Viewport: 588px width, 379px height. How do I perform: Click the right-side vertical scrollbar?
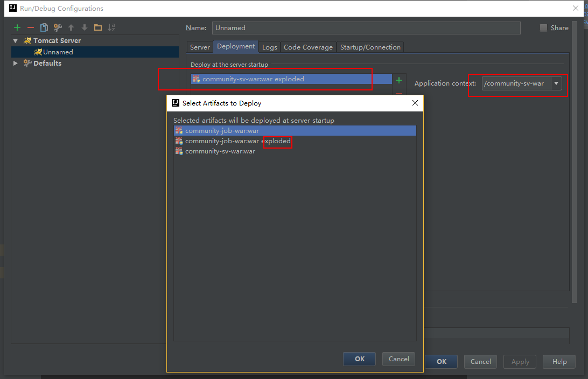point(575,162)
